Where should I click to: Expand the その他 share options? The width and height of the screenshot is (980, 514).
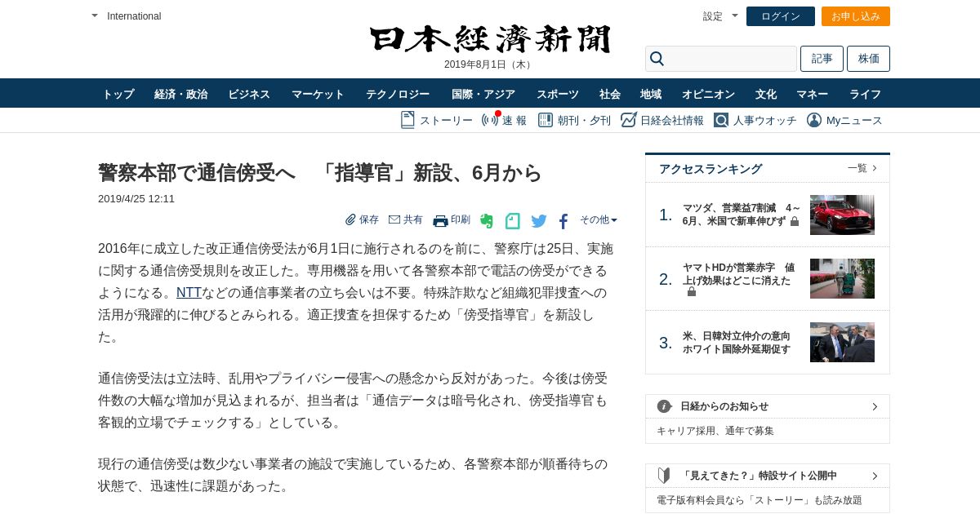pos(599,219)
